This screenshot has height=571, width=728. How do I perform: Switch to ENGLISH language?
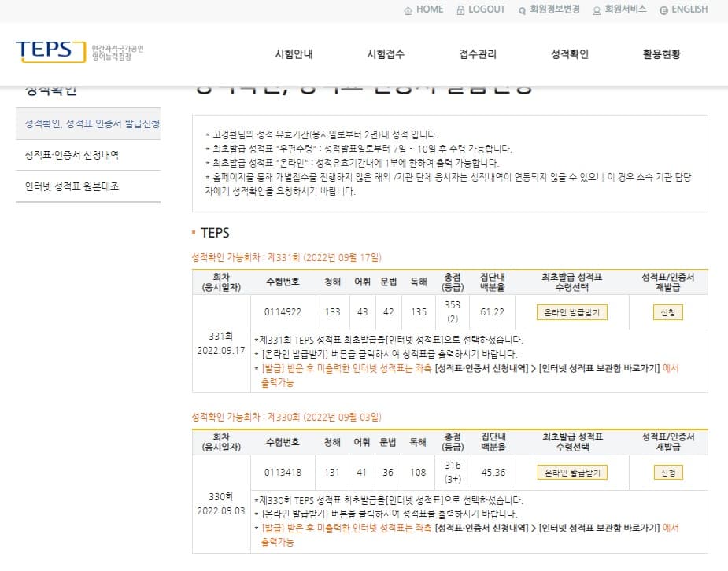tap(689, 9)
